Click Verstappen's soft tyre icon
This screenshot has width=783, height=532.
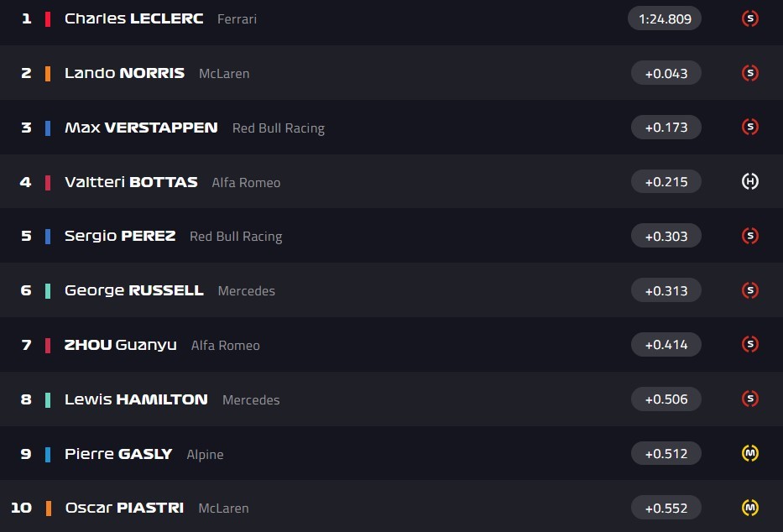coord(750,128)
